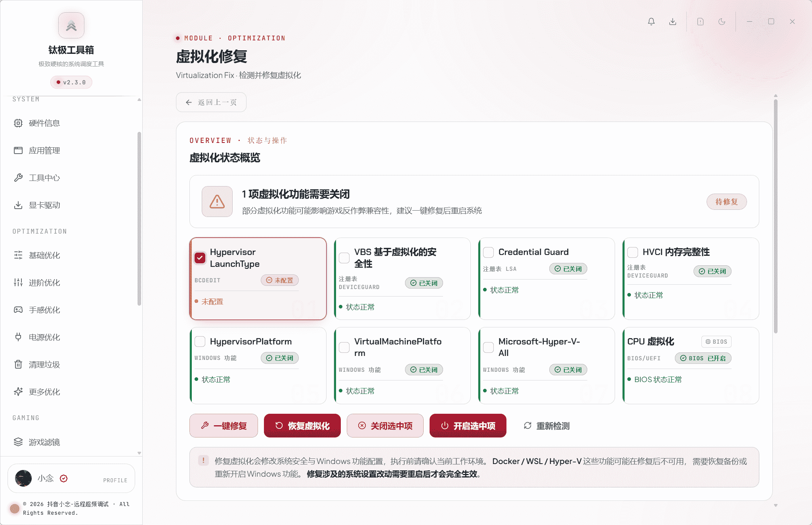Click the download icon in top bar
Viewport: 812px width, 525px height.
click(673, 21)
